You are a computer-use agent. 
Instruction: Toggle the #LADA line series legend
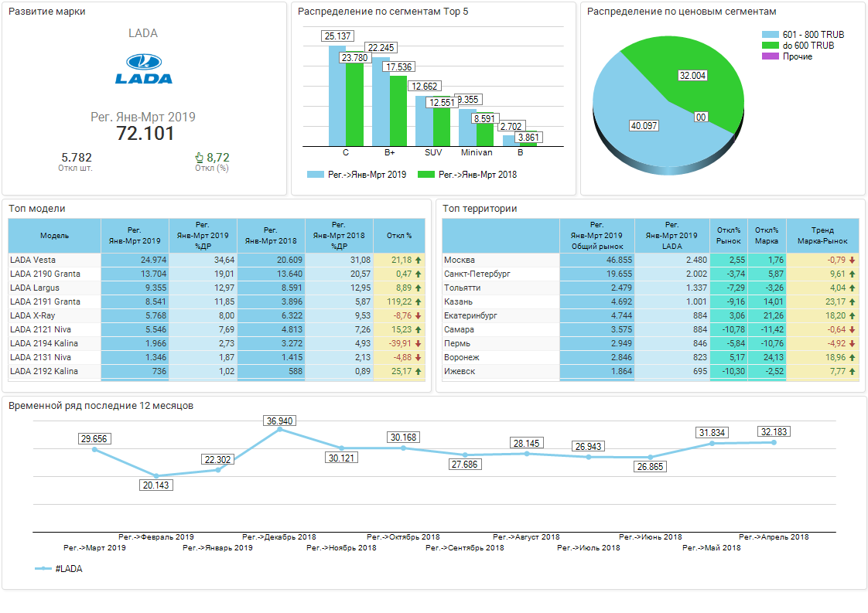[x=59, y=569]
